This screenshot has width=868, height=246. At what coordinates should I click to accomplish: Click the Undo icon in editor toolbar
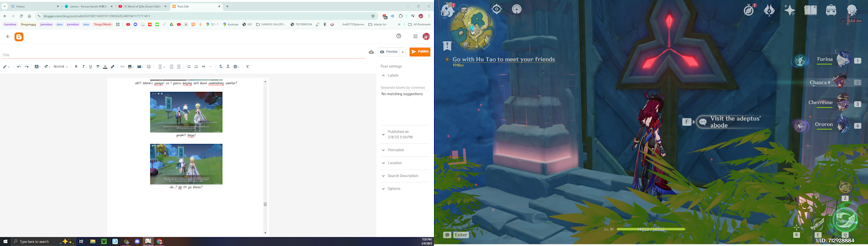tap(19, 67)
